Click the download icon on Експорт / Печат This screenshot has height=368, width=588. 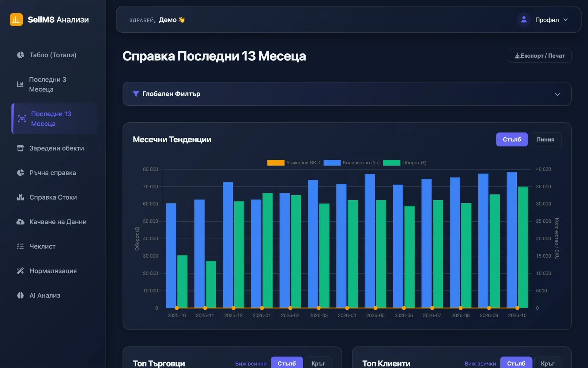(x=518, y=56)
